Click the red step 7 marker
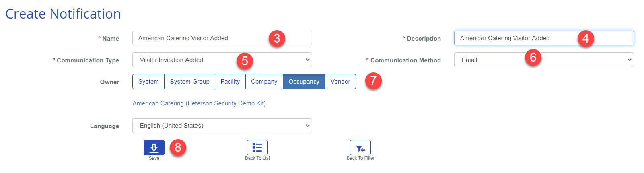644x173 pixels. [x=373, y=81]
